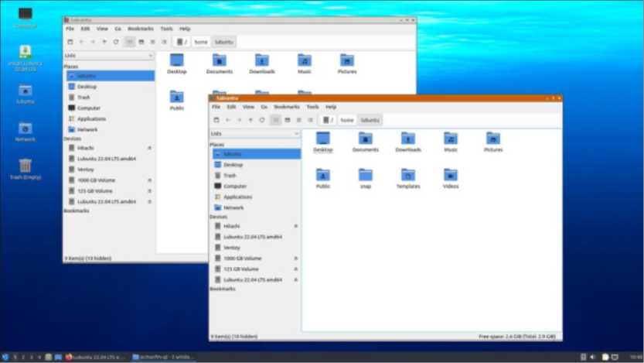The image size is (644, 363).
Task: Click 'home' path button in front window
Action: (x=347, y=120)
